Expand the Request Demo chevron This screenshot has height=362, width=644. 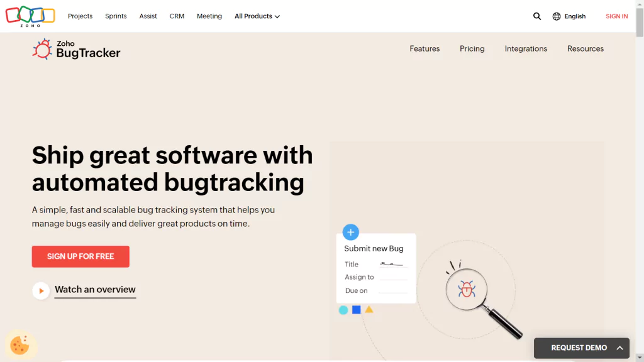(x=619, y=348)
